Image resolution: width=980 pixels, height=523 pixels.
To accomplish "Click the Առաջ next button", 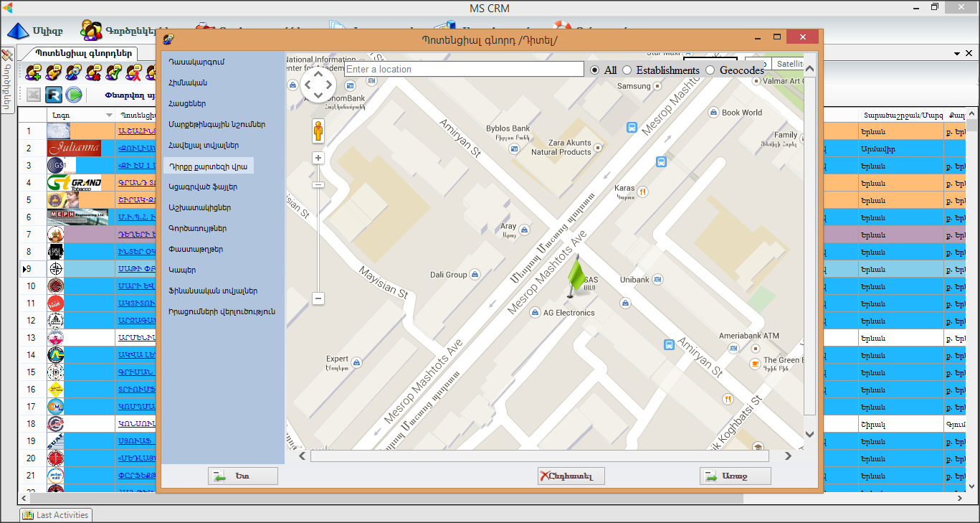I will coord(735,476).
